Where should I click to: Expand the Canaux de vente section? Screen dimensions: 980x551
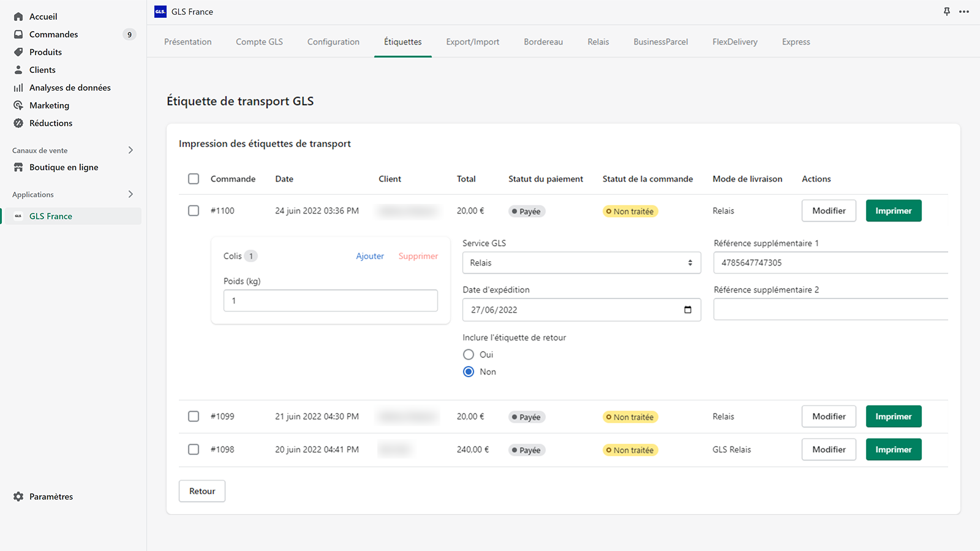click(x=130, y=150)
